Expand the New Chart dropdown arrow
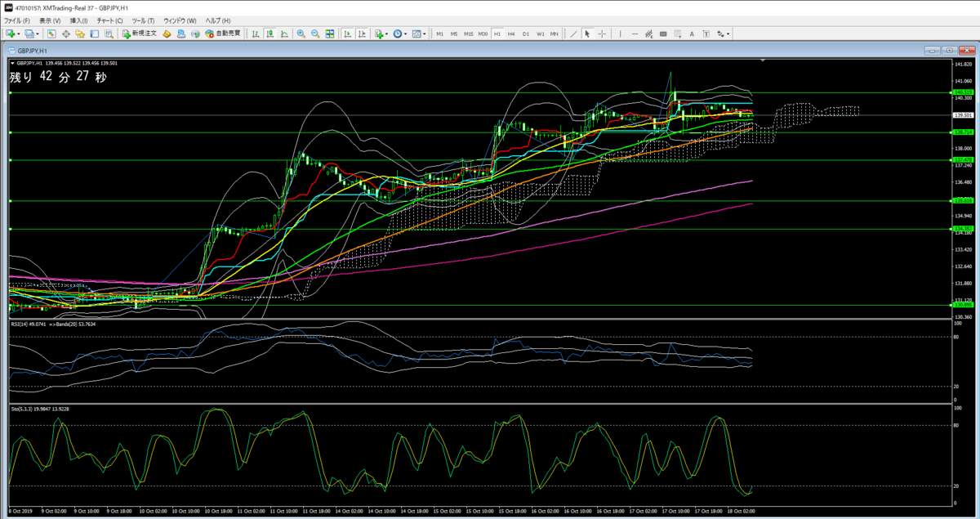Image resolution: width=980 pixels, height=519 pixels. pyautogui.click(x=18, y=34)
